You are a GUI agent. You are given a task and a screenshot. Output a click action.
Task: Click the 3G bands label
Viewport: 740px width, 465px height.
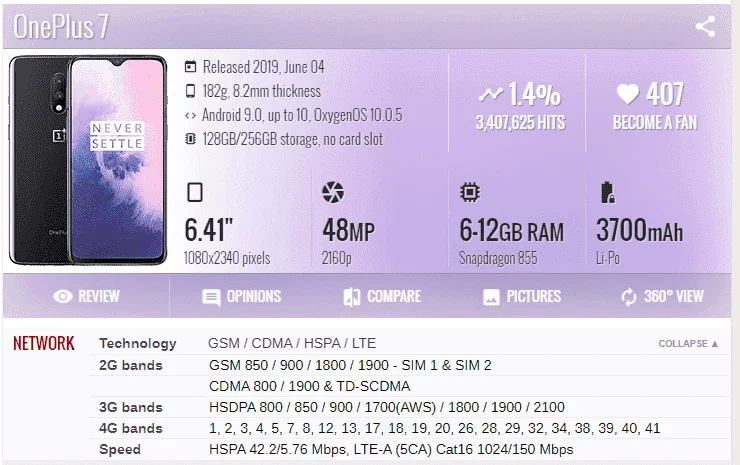131,407
